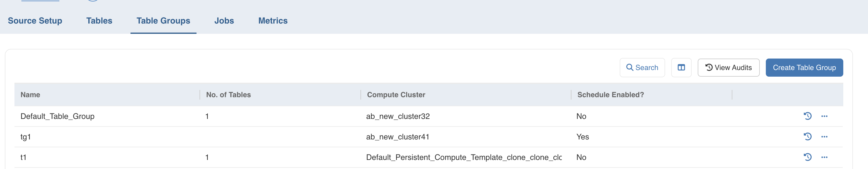
Task: Click the View Audits button
Action: tap(728, 68)
